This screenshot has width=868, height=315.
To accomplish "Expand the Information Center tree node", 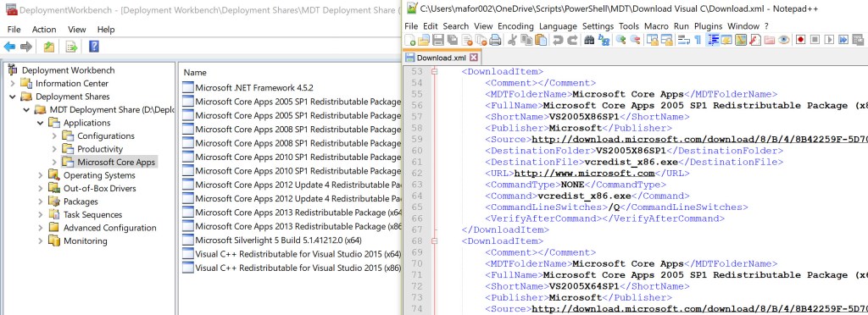I will [x=13, y=84].
